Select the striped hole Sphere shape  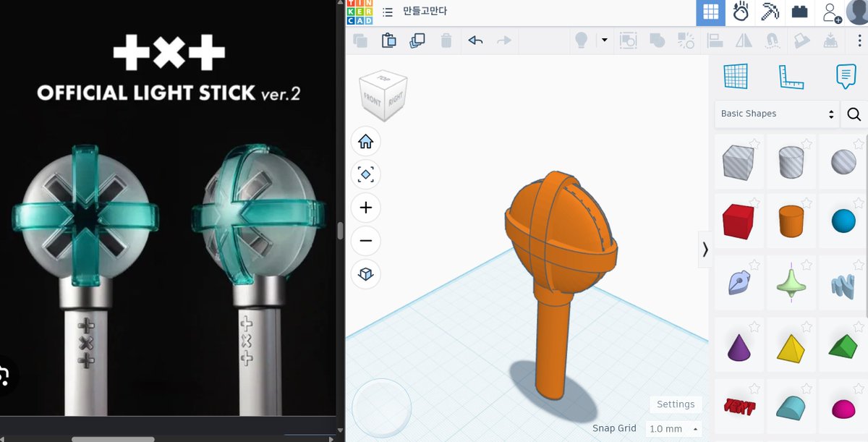click(843, 161)
